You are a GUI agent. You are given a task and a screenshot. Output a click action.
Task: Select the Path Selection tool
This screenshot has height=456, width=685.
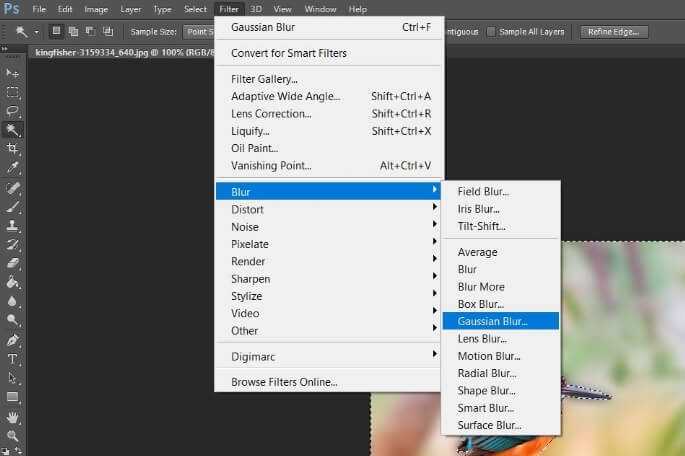coord(12,378)
